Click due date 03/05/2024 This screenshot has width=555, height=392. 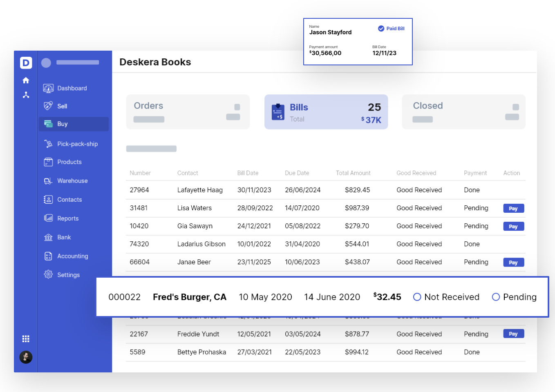click(x=303, y=334)
